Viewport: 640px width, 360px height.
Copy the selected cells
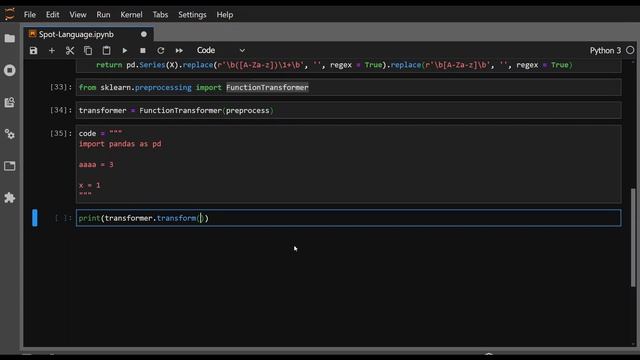tap(88, 51)
